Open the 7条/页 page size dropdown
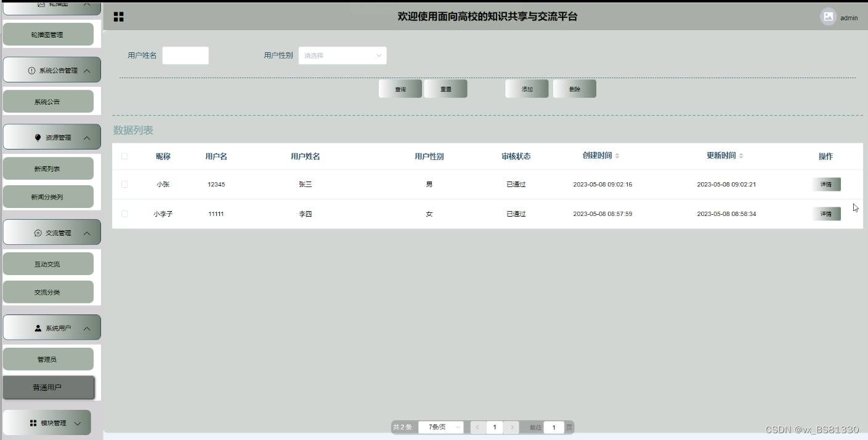Viewport: 868px width, 440px height. click(x=441, y=427)
